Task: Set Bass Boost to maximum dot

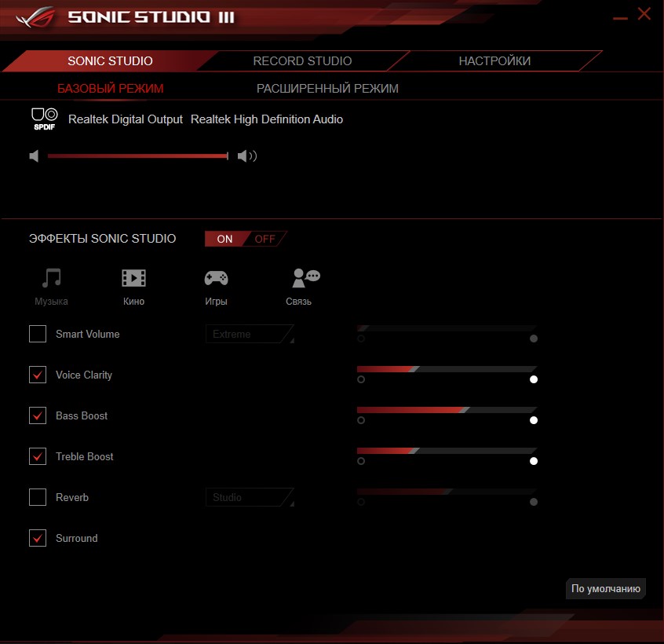Action: click(534, 420)
